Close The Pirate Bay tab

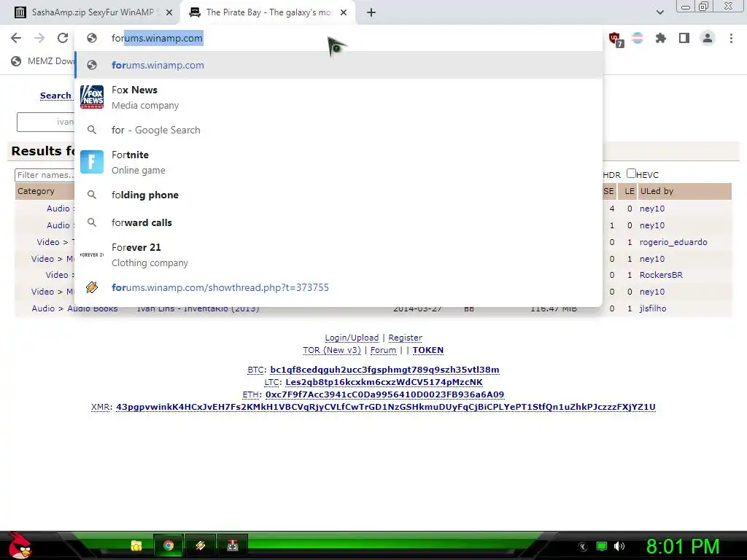(x=344, y=12)
